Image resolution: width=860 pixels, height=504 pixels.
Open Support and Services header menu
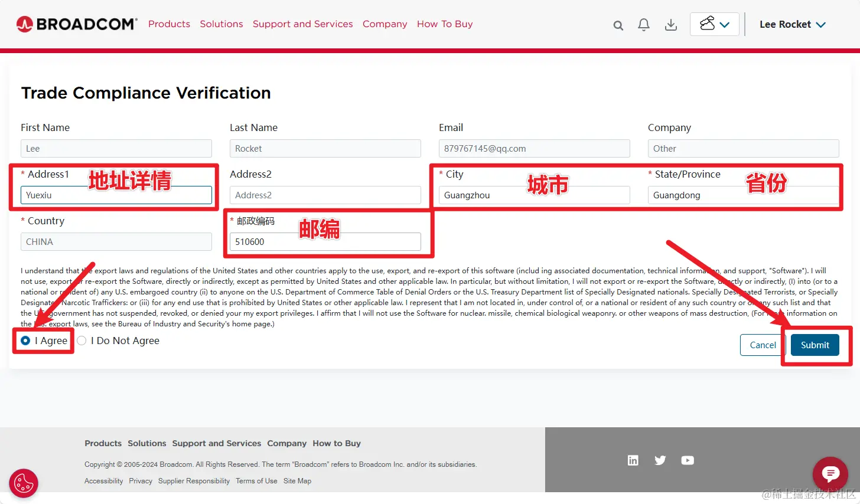tap(303, 24)
